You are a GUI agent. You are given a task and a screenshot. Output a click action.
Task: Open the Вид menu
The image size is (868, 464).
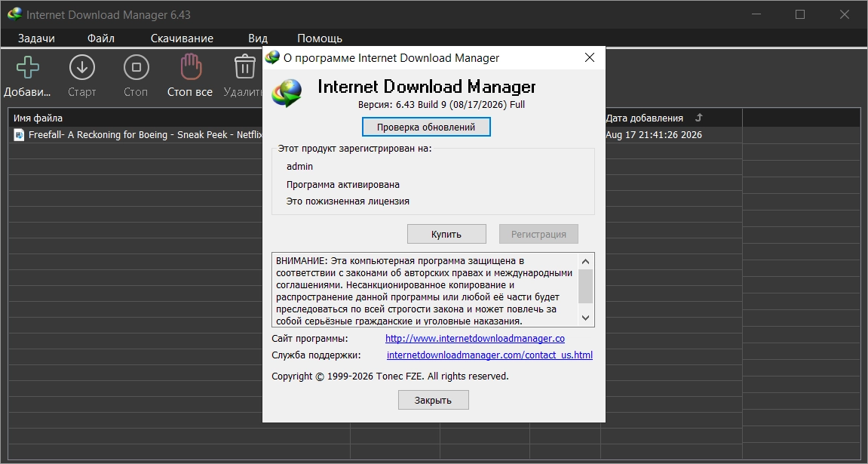258,38
